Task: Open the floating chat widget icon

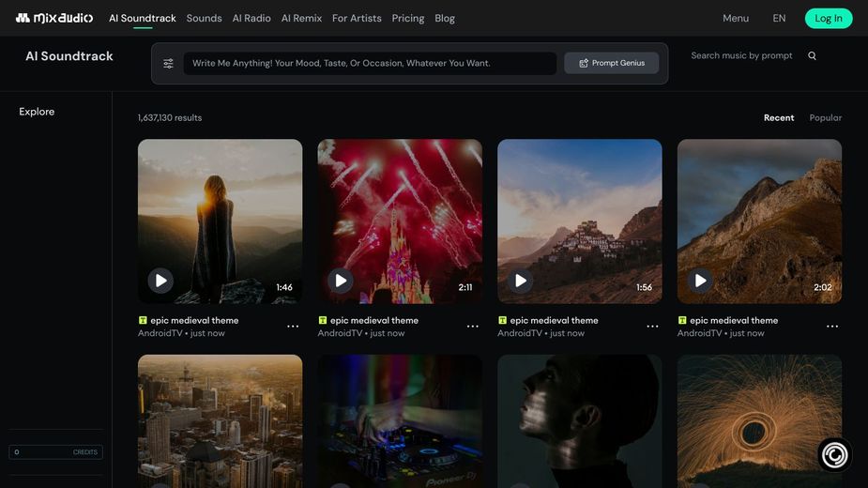Action: (x=833, y=455)
